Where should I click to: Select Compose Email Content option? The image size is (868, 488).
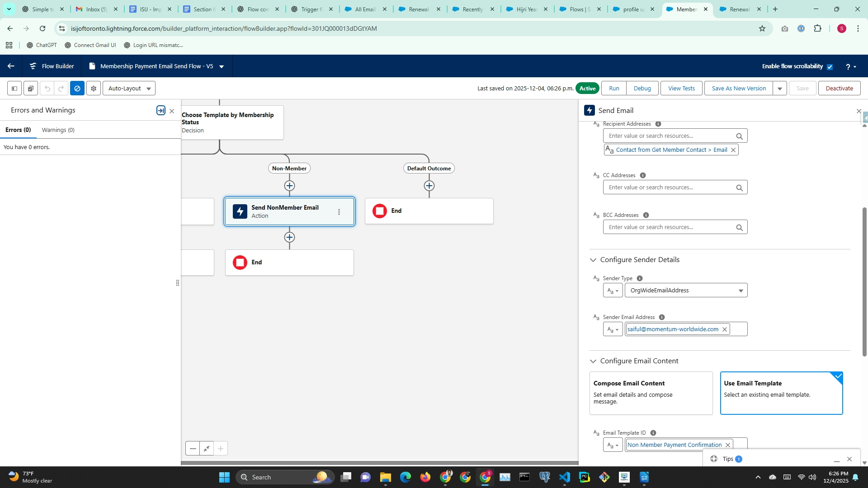coord(651,393)
